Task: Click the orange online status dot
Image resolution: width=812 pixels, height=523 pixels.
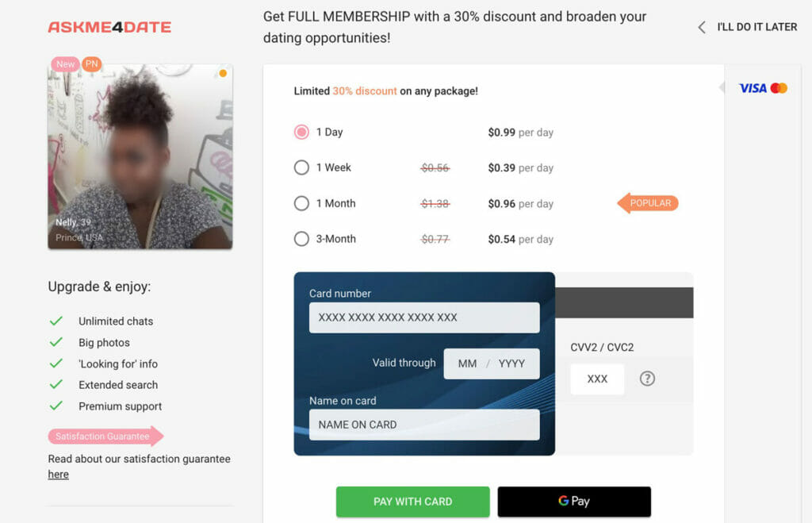Action: pos(223,73)
